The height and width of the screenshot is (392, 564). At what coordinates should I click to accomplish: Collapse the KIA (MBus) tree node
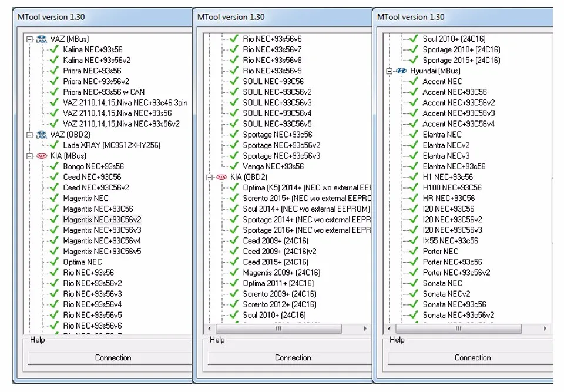point(29,156)
